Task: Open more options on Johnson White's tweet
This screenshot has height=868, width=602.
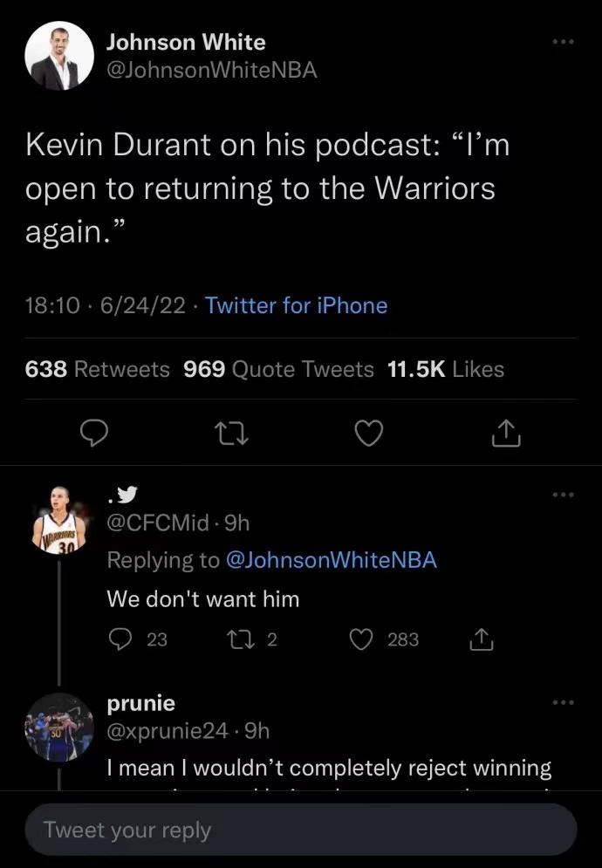Action: pos(564,42)
